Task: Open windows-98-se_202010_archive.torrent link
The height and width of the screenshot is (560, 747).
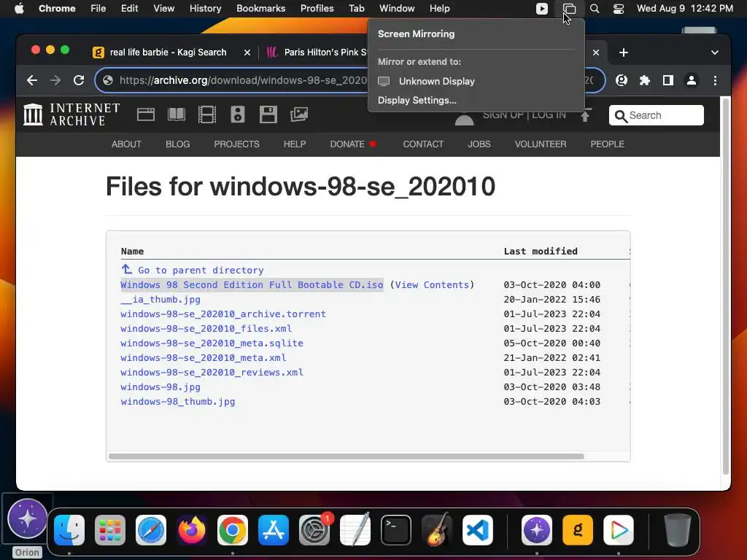Action: point(223,314)
